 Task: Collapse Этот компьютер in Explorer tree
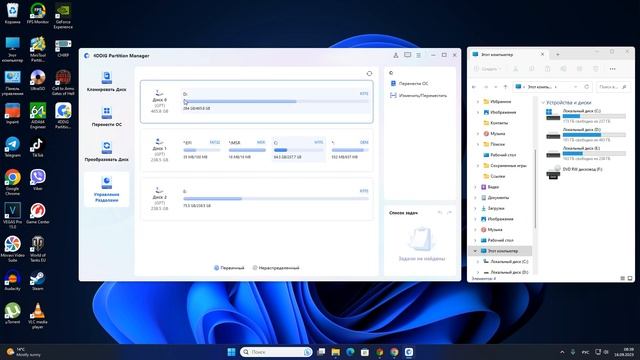tap(475, 251)
